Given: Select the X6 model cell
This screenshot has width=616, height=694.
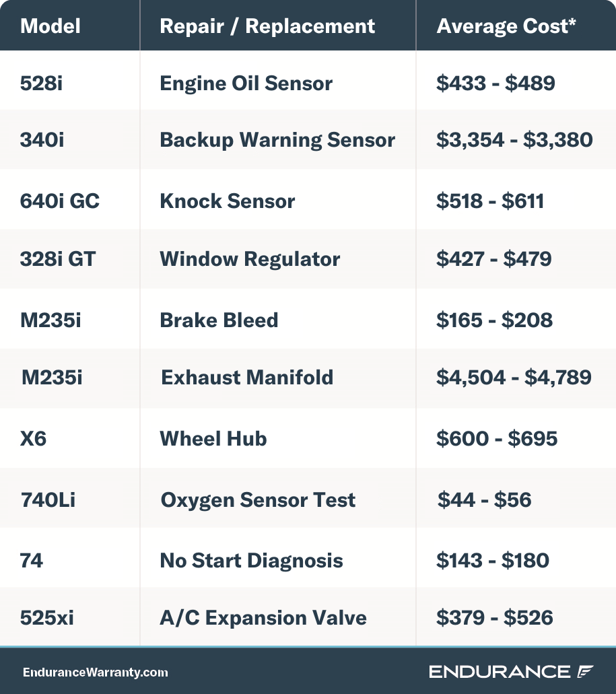Looking at the screenshot, I should click(x=33, y=439).
